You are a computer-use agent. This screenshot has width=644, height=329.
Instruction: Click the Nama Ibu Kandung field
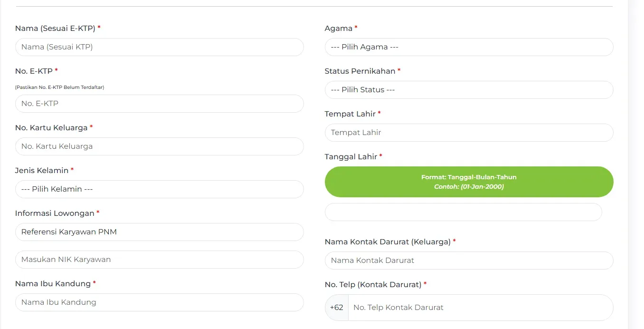[x=159, y=302]
